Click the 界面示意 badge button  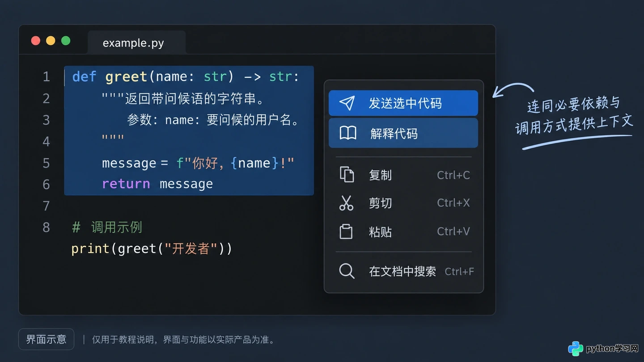[46, 339]
